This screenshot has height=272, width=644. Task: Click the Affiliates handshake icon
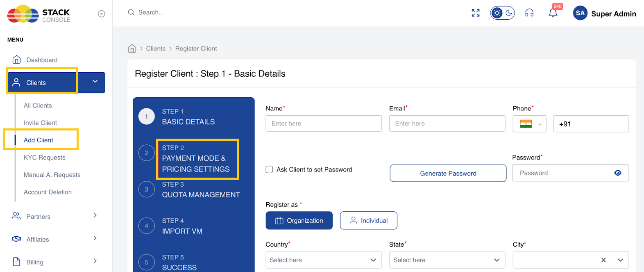[16, 239]
